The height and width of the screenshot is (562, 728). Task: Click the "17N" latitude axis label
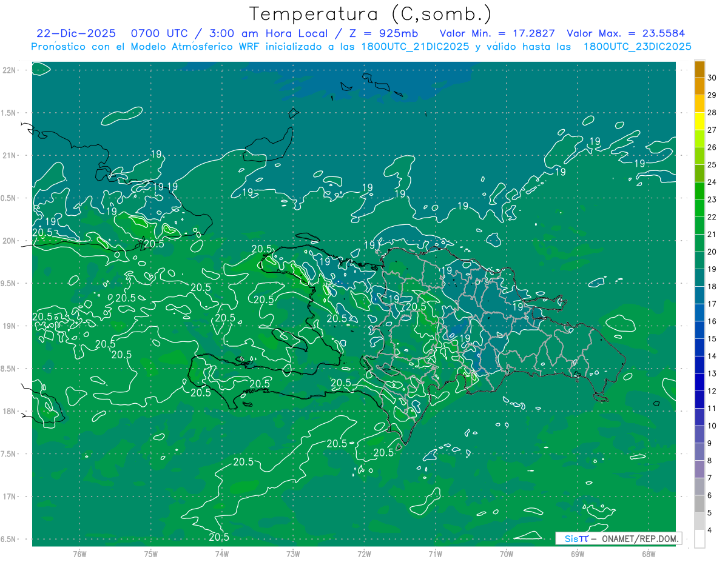10,497
